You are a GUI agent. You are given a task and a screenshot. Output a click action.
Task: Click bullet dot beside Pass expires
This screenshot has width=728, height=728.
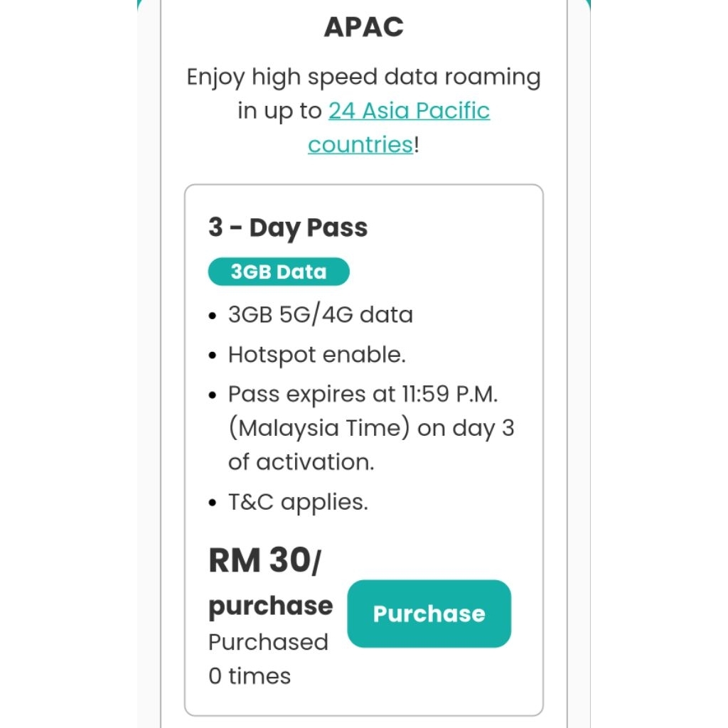(213, 395)
